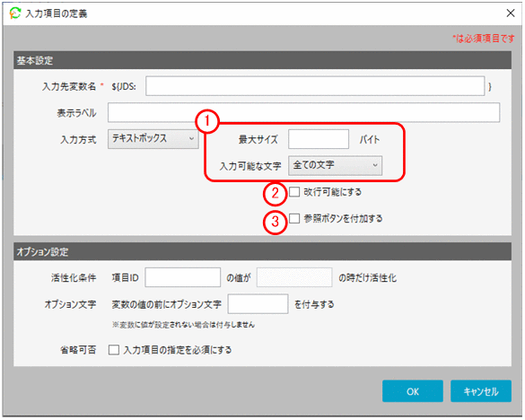Close the 入力項目の定義 dialog
The width and height of the screenshot is (525, 420).
[511, 13]
